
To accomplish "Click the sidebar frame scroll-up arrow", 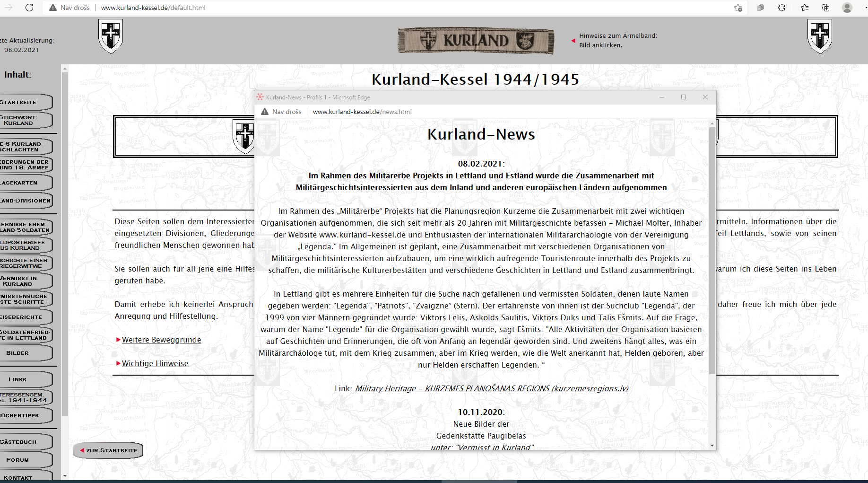I will tap(65, 69).
